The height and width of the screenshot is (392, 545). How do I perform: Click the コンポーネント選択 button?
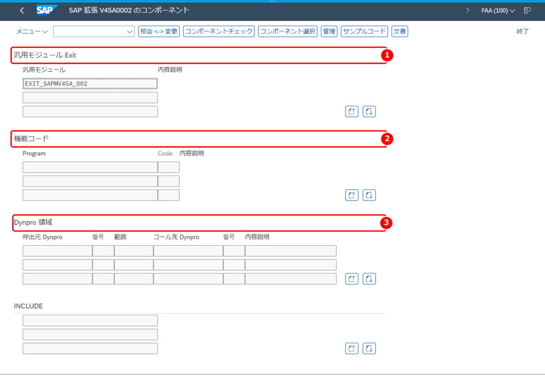coord(288,31)
